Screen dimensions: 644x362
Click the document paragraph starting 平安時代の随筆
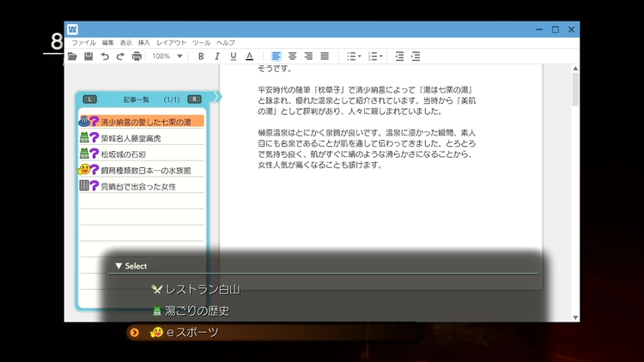(367, 100)
